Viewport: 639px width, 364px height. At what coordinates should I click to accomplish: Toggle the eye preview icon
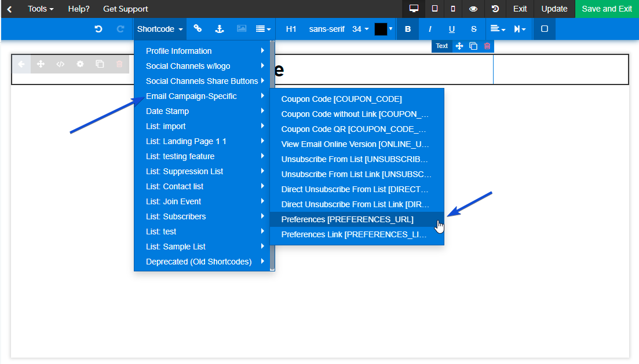point(473,9)
